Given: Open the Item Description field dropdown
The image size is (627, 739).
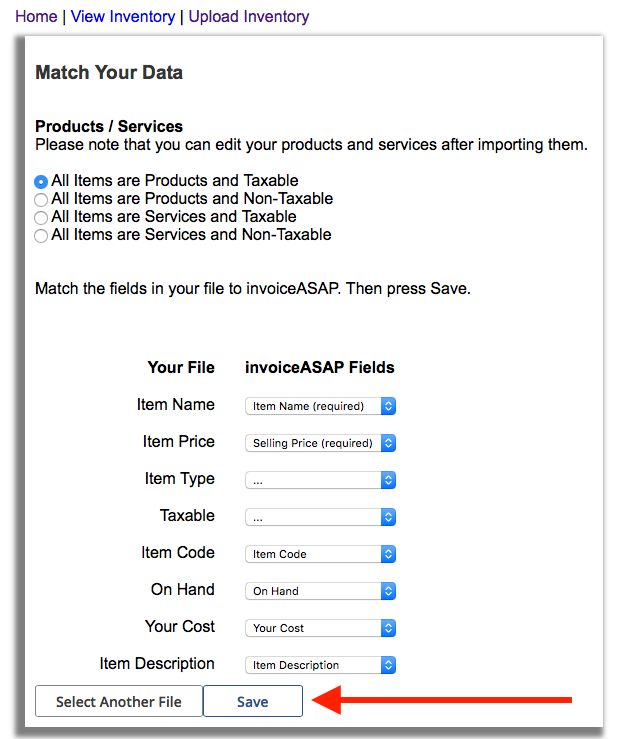Looking at the screenshot, I should point(320,665).
